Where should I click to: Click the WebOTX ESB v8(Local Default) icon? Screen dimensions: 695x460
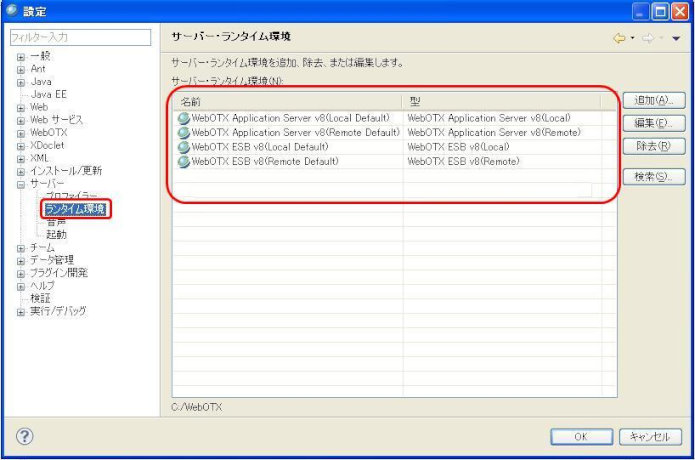184,147
